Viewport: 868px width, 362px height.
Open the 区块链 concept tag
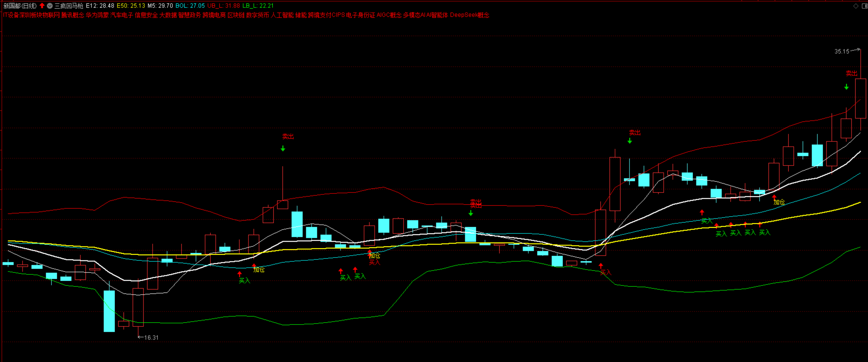point(236,15)
